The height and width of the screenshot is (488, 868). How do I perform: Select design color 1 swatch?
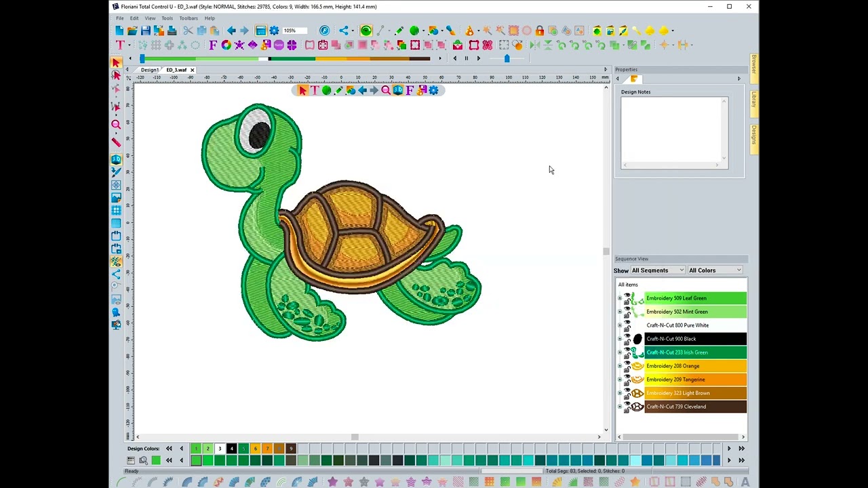point(196,449)
